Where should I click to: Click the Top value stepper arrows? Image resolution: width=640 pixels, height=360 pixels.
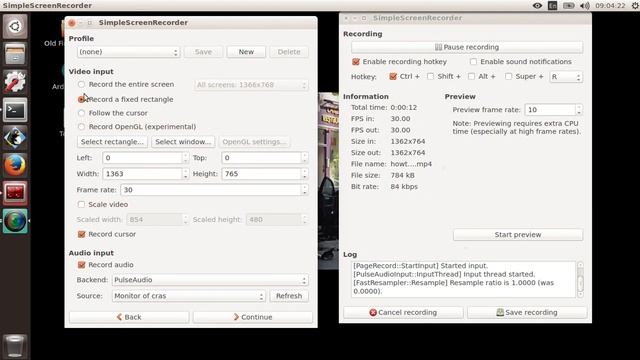click(x=304, y=158)
